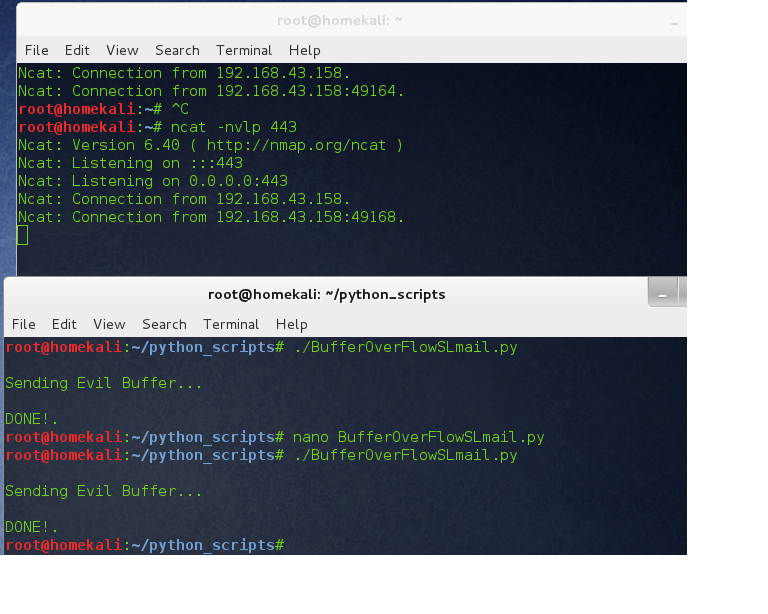This screenshot has width=768, height=614.
Task: Minimize the root@homekali: ~ background window
Action: point(674,22)
